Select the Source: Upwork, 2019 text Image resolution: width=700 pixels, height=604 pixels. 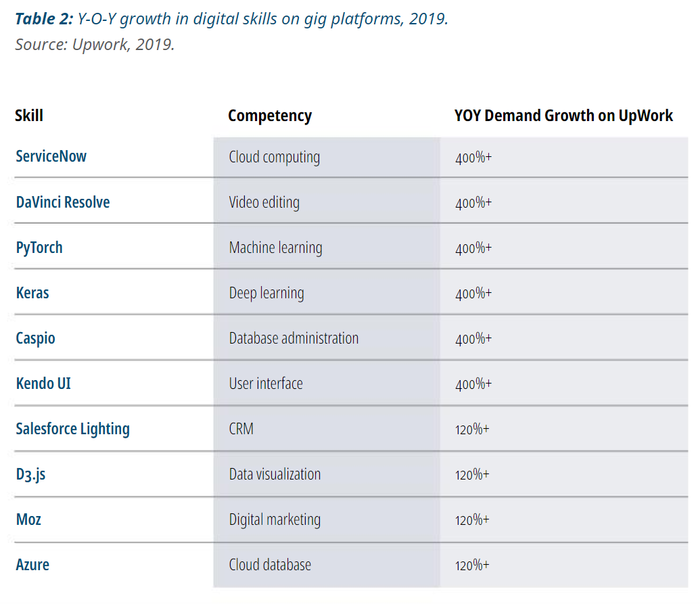coord(95,45)
